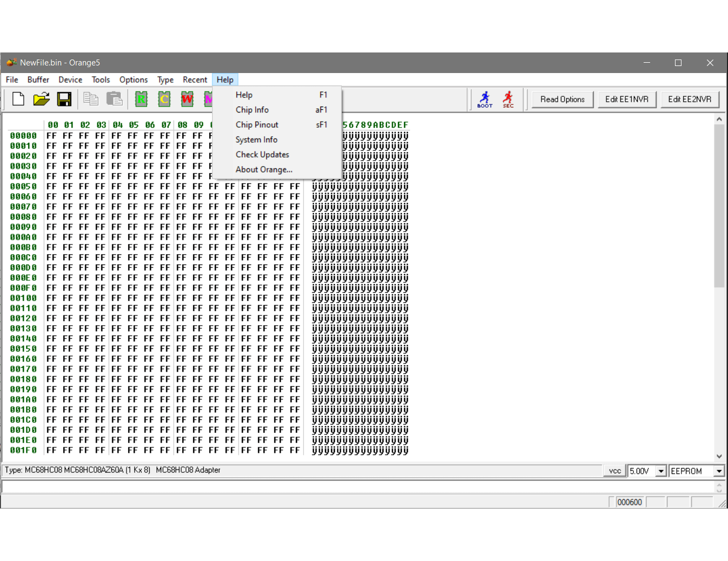
Task: Choose Chip Info from Help menu
Action: 277,110
